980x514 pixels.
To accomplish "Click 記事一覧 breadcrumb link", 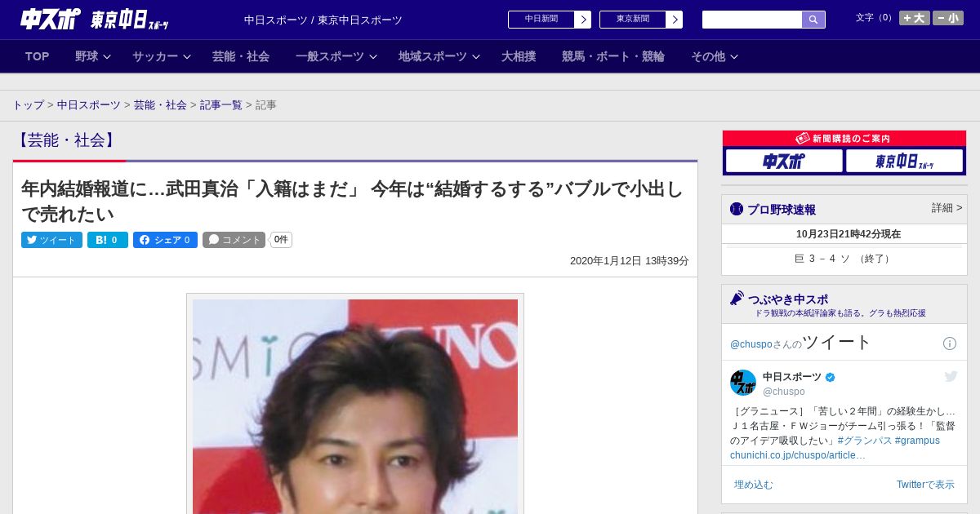I will coord(221,105).
